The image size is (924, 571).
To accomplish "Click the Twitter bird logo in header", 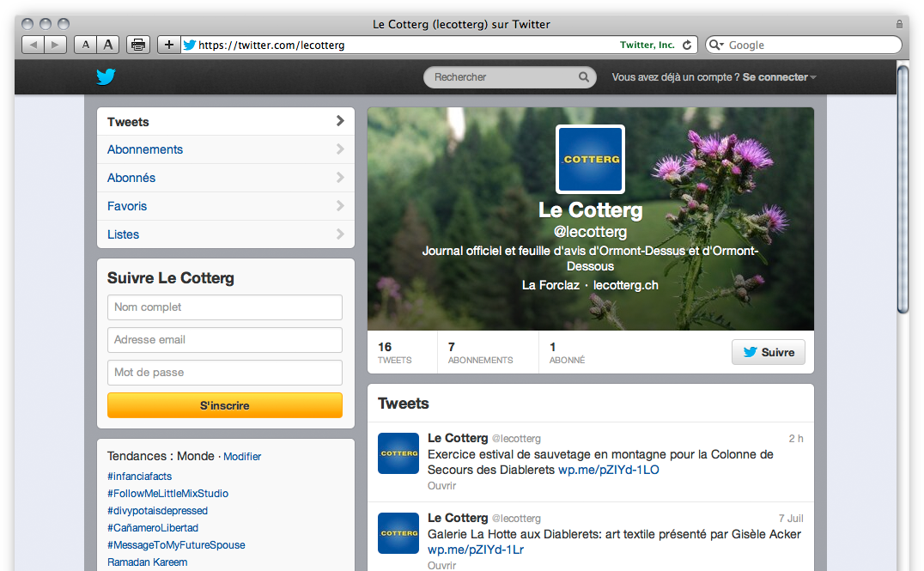I will point(106,76).
